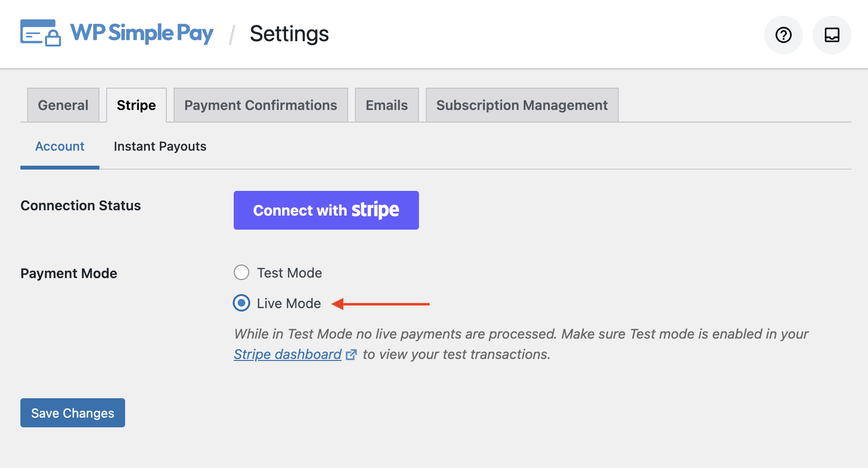868x468 pixels.
Task: Switch to the Stripe tab
Action: click(136, 105)
